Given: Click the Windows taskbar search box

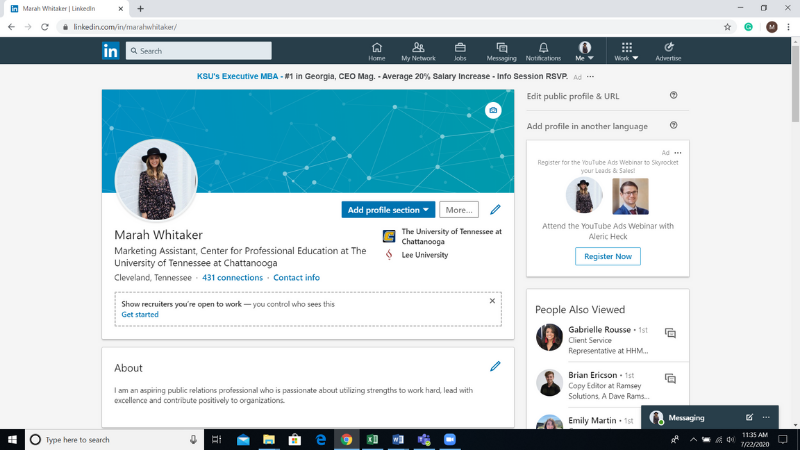Looking at the screenshot, I should [x=114, y=439].
